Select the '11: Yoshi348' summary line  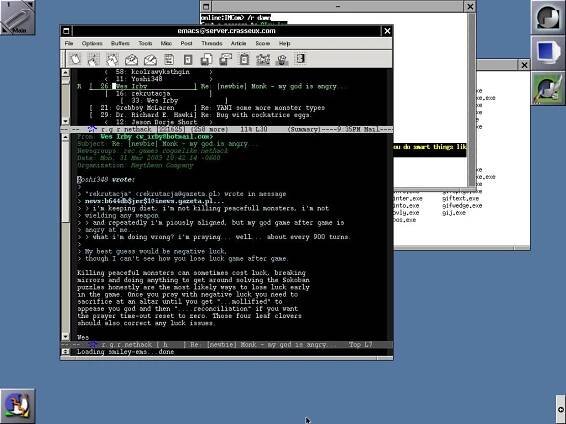pos(158,79)
